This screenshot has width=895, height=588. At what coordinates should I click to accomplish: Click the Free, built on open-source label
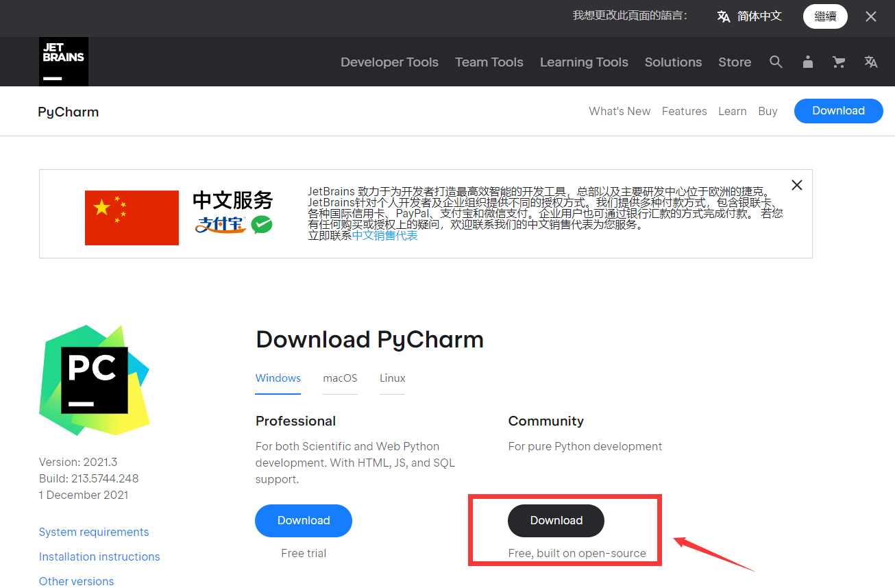(x=577, y=553)
